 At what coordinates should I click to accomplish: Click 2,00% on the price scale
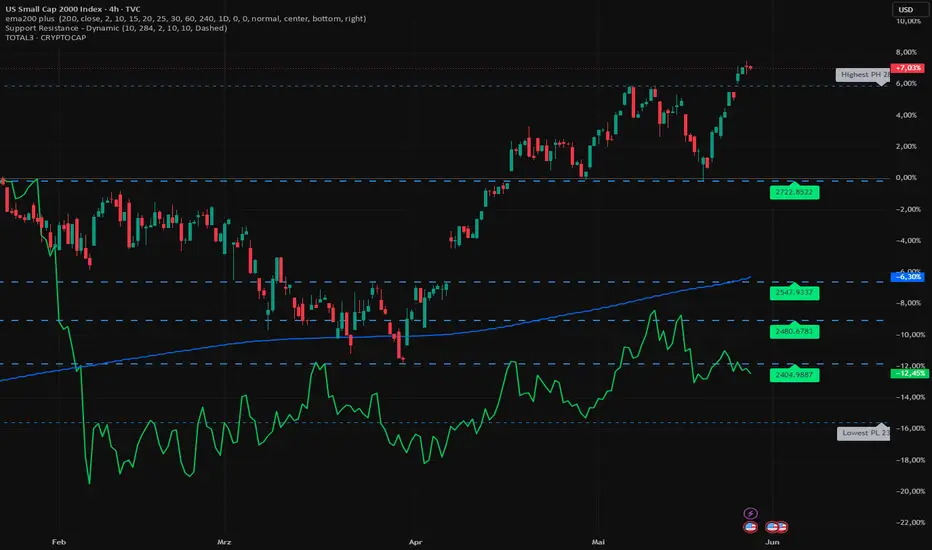pos(906,146)
